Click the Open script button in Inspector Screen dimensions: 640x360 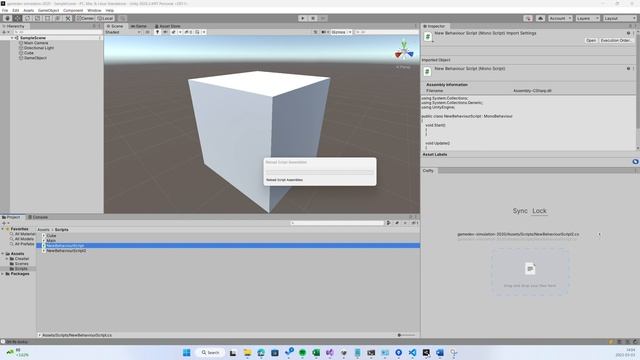coord(591,40)
